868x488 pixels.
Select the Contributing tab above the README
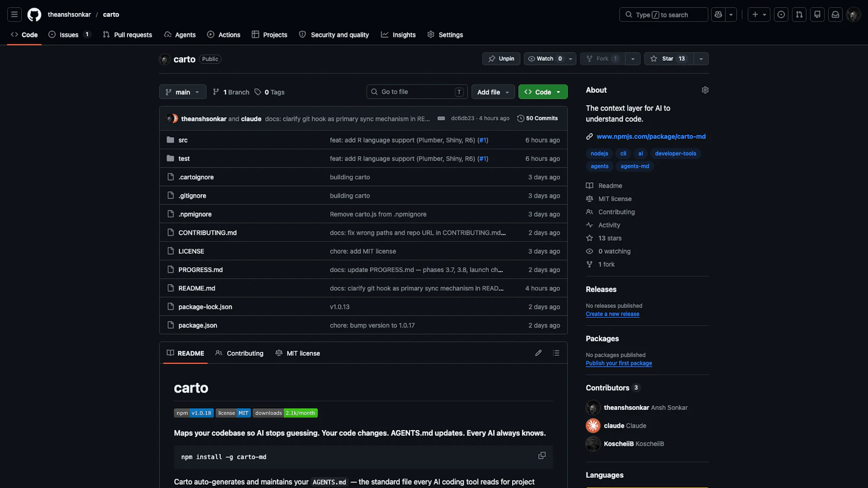[239, 353]
